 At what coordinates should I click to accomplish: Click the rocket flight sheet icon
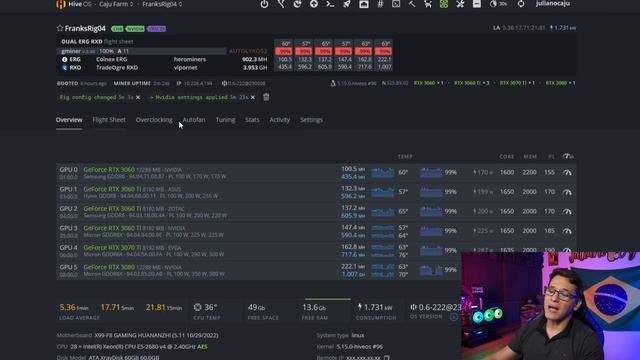347,4
